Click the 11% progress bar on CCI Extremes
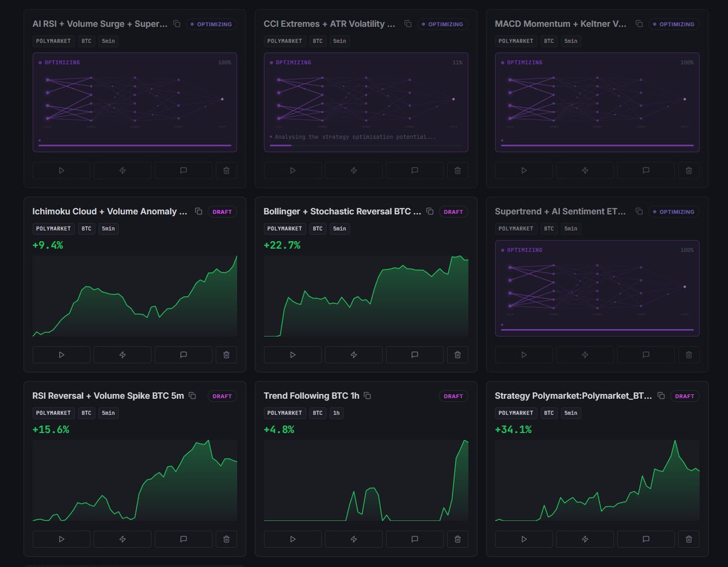 point(366,146)
